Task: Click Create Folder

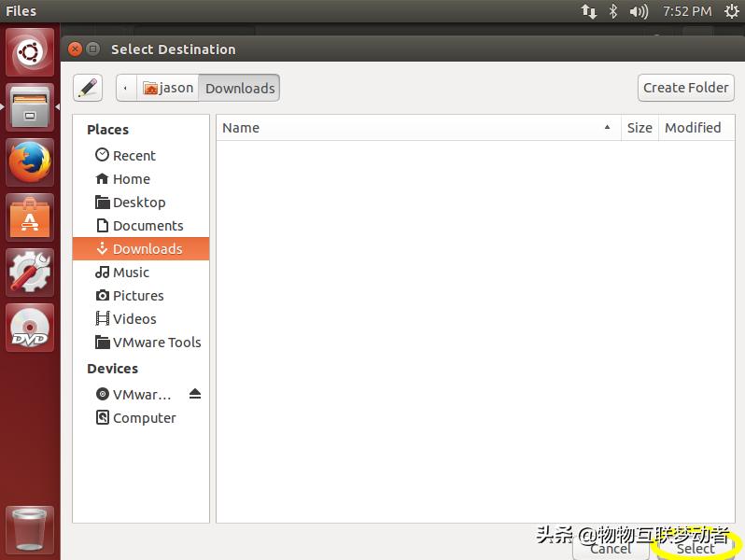Action: click(x=685, y=88)
